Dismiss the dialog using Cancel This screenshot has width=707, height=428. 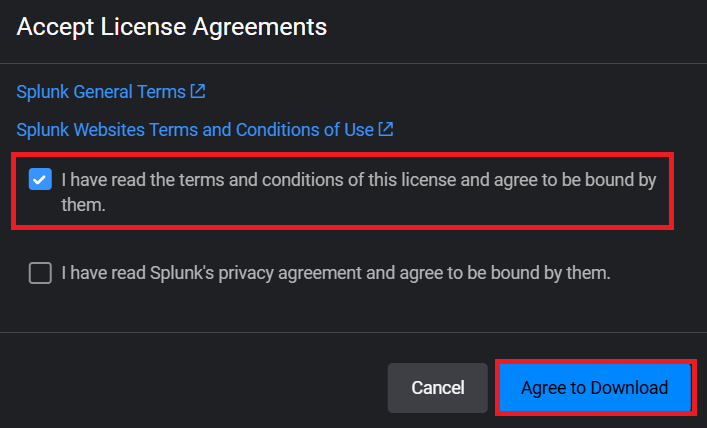tap(438, 387)
